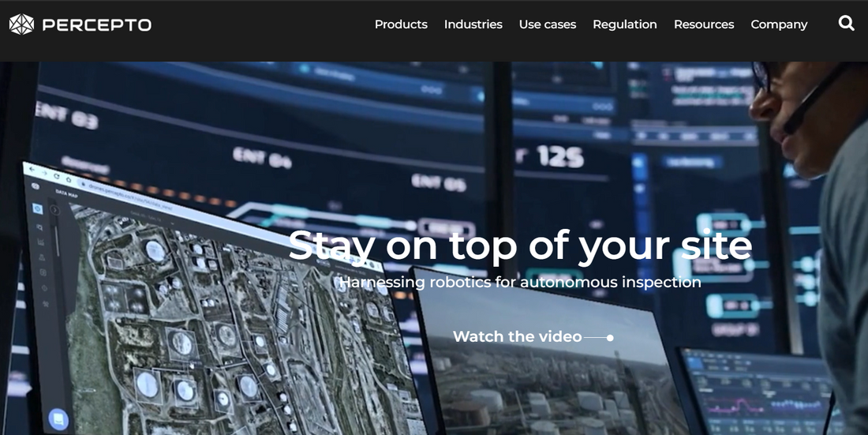868x435 pixels.
Task: Select the highlighted blue icon in the data map sidebar
Action: click(x=37, y=208)
